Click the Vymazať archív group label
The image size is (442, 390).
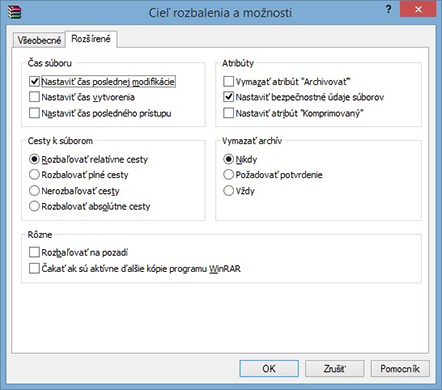tap(252, 141)
